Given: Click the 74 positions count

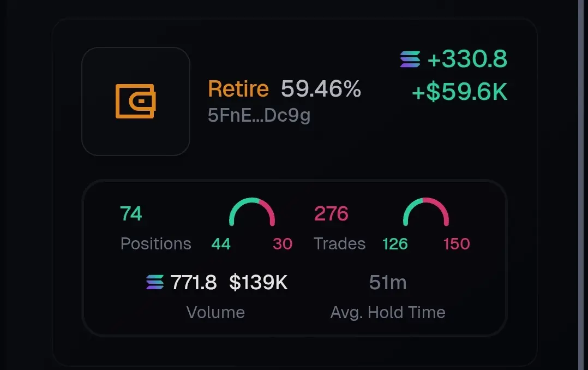Looking at the screenshot, I should pos(131,213).
